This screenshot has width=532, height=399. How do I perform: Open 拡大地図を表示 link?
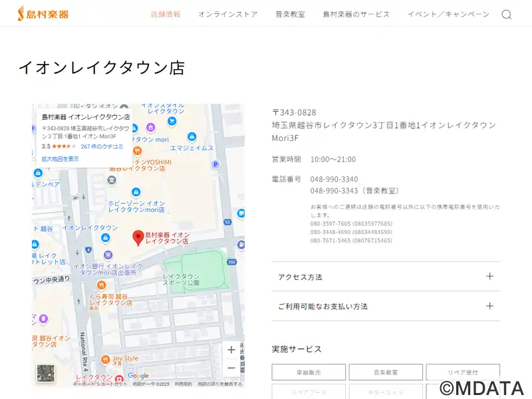[60, 159]
